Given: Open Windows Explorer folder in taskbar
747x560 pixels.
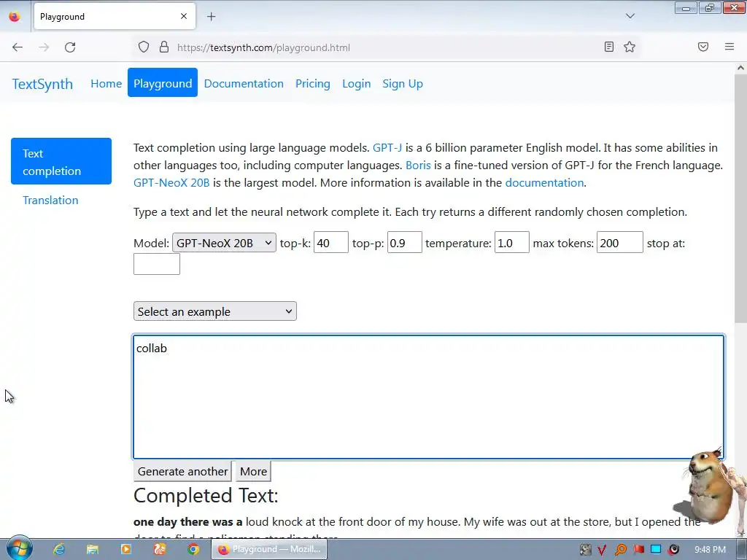Looking at the screenshot, I should tap(93, 549).
